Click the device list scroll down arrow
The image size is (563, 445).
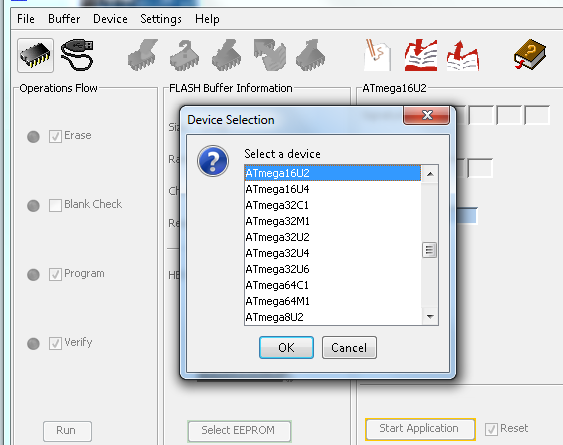[x=430, y=316]
